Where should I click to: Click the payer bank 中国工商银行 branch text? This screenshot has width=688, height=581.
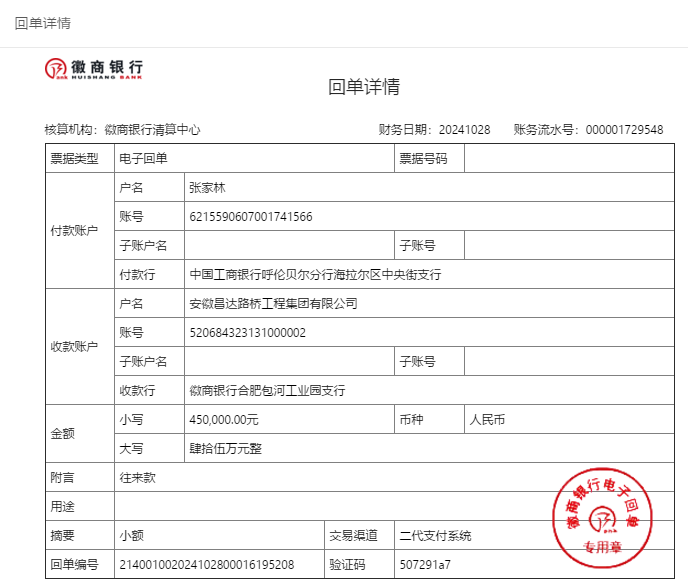pos(315,274)
